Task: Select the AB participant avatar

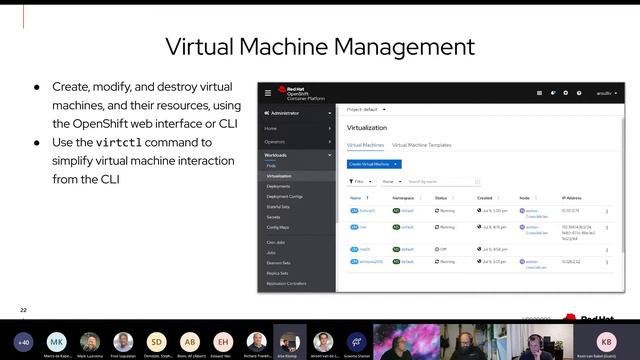Action: (190, 342)
